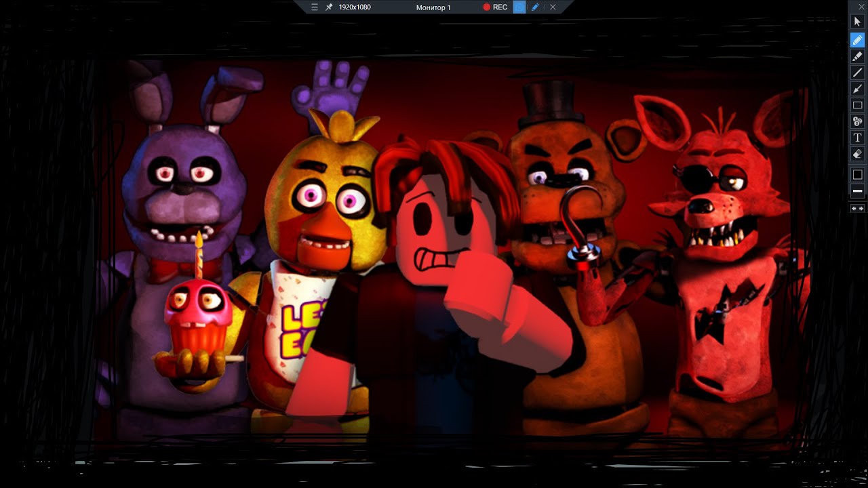Viewport: 868px width, 488px height.
Task: Take a screenshot with camera icon
Action: tap(519, 7)
